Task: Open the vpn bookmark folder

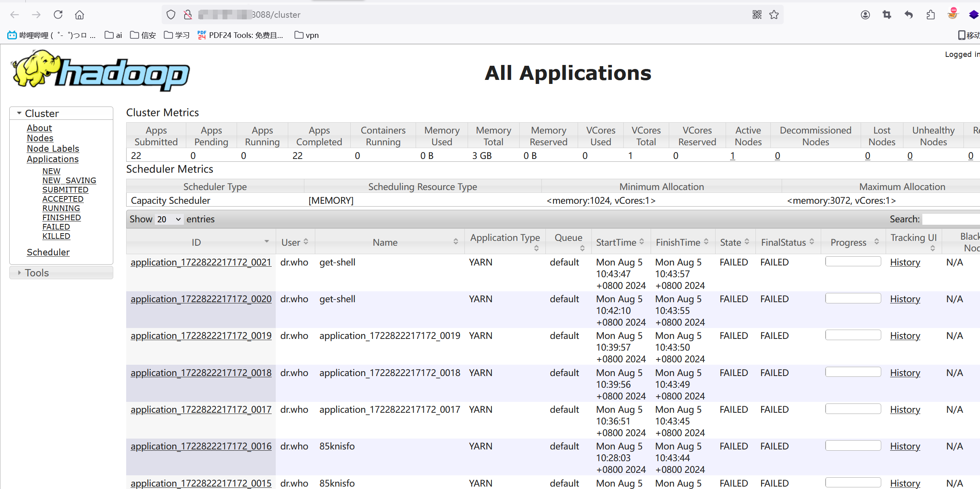Action: point(307,35)
